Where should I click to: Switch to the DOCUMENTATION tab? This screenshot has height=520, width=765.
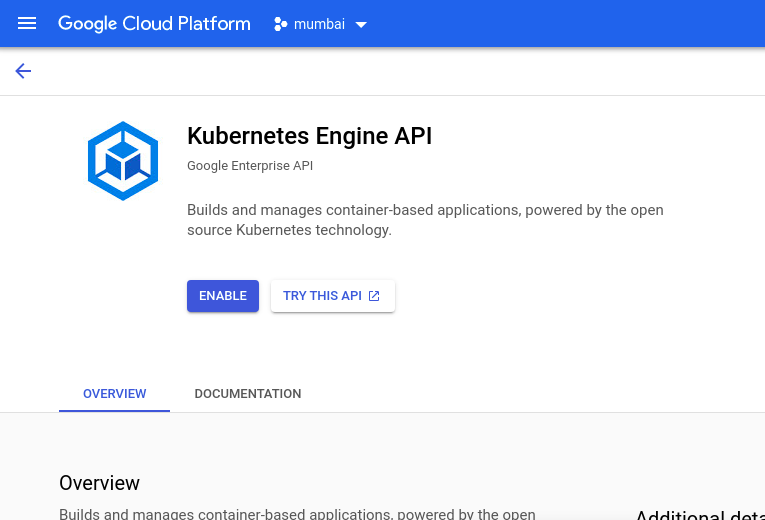[248, 394]
